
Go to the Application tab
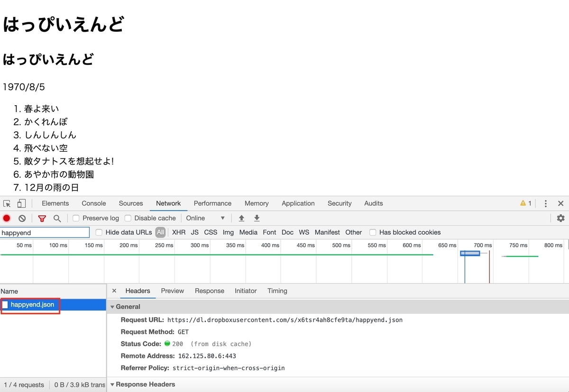(298, 203)
